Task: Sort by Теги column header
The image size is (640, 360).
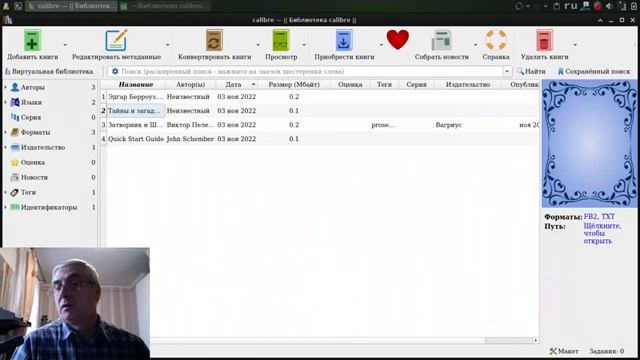Action: (x=384, y=84)
